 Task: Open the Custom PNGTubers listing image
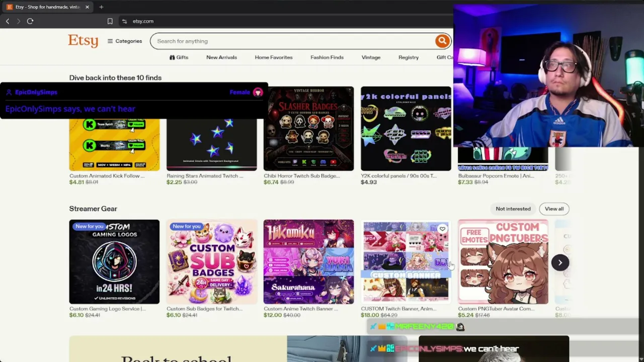point(503,261)
